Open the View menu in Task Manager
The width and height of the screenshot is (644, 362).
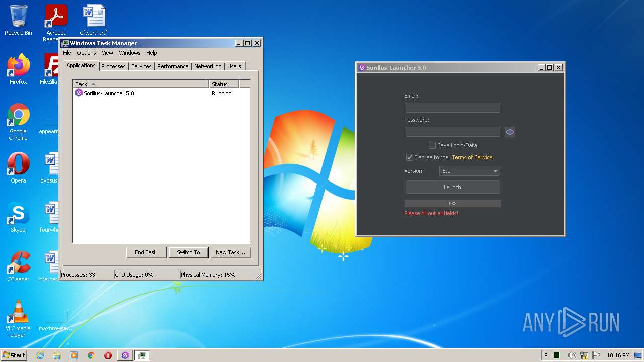tap(107, 53)
